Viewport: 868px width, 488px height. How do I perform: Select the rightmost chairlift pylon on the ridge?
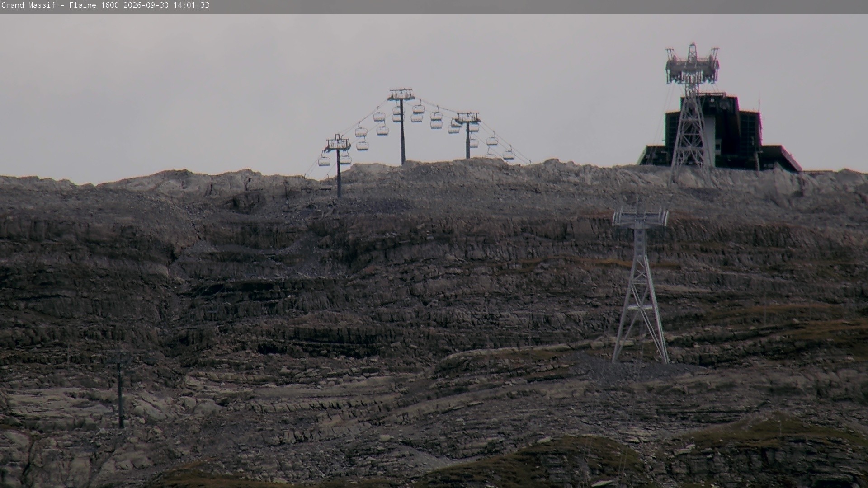(468, 136)
